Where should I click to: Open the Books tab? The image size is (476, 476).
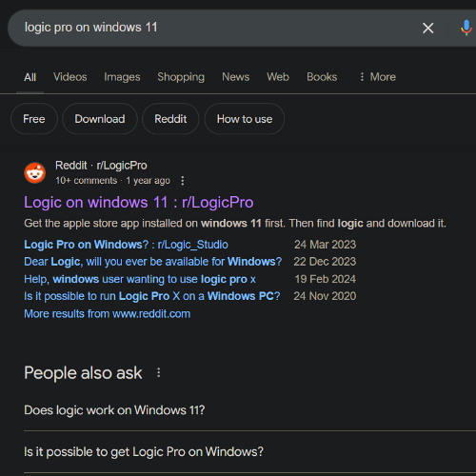(x=322, y=77)
